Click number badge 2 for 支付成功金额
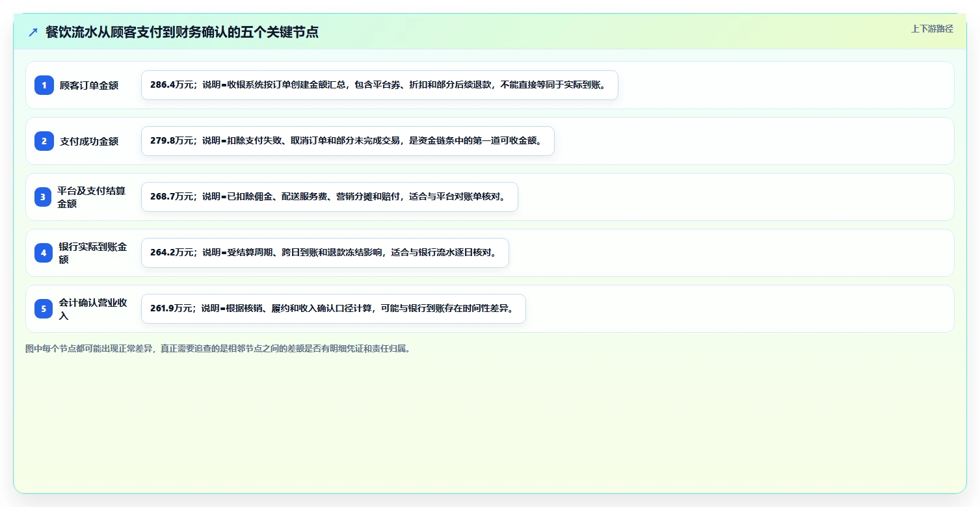The image size is (980, 507). click(x=44, y=141)
